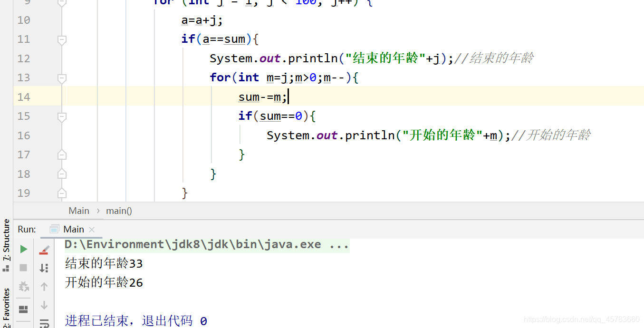
Task: Click main() in the breadcrumb bar
Action: 119,211
